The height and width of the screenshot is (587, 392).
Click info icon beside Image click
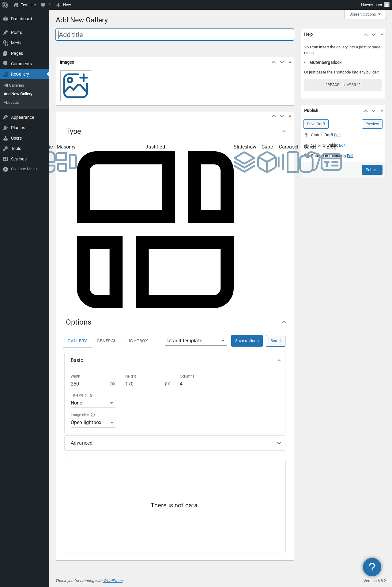[x=93, y=415]
